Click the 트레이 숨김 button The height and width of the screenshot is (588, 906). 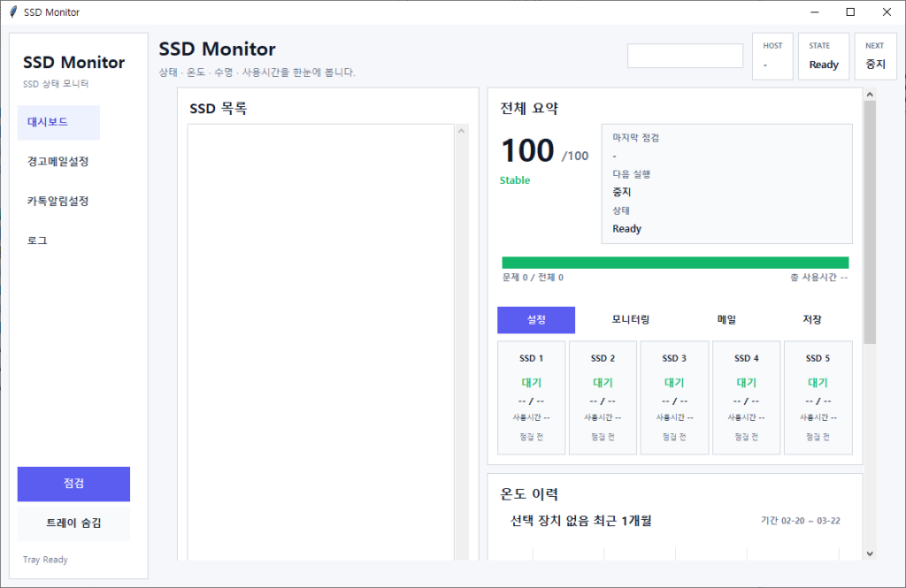[x=73, y=523]
